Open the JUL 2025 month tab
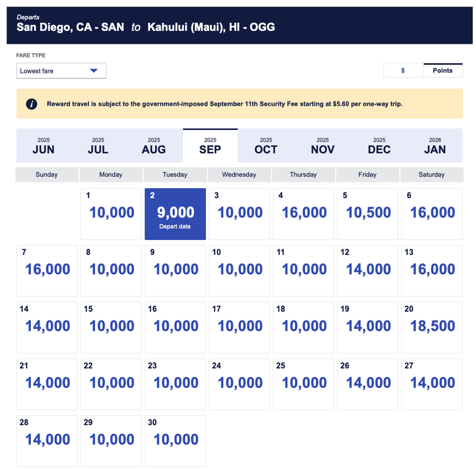This screenshot has height=469, width=476. point(98,145)
